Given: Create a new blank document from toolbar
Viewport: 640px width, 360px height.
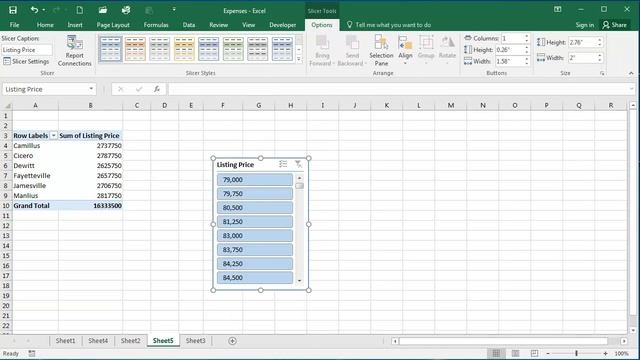Looking at the screenshot, I should coord(80,10).
